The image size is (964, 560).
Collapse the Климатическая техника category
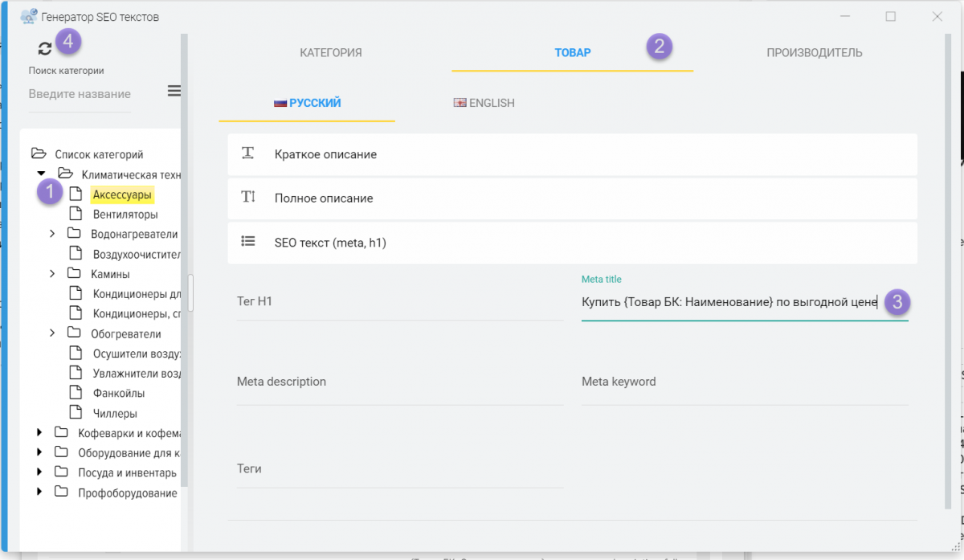click(x=41, y=174)
